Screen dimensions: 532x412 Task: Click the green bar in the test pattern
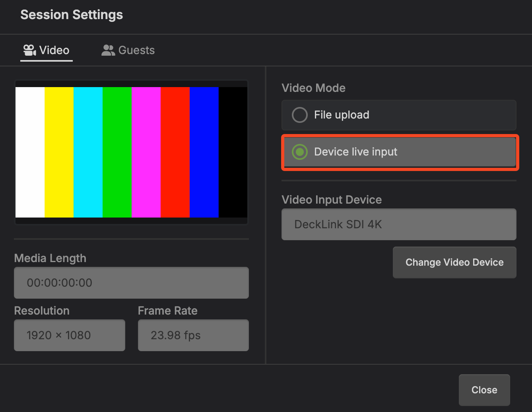tap(117, 152)
